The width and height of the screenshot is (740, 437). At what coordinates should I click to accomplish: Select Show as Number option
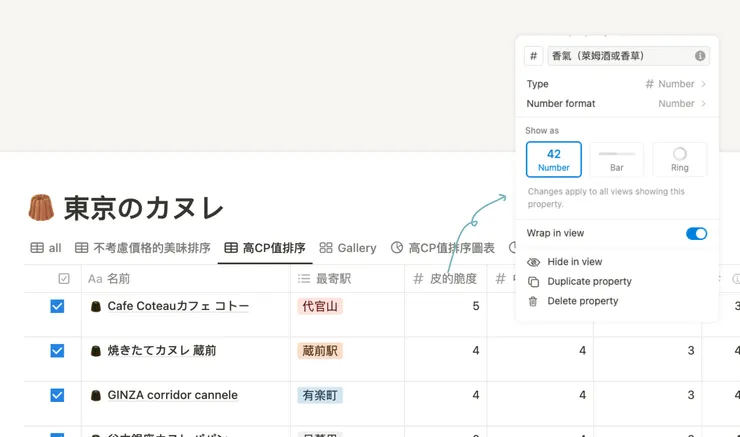[554, 160]
